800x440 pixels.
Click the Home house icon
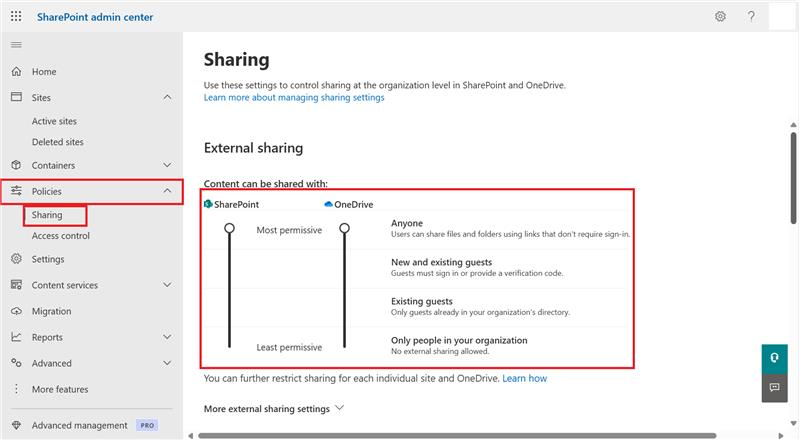point(16,71)
